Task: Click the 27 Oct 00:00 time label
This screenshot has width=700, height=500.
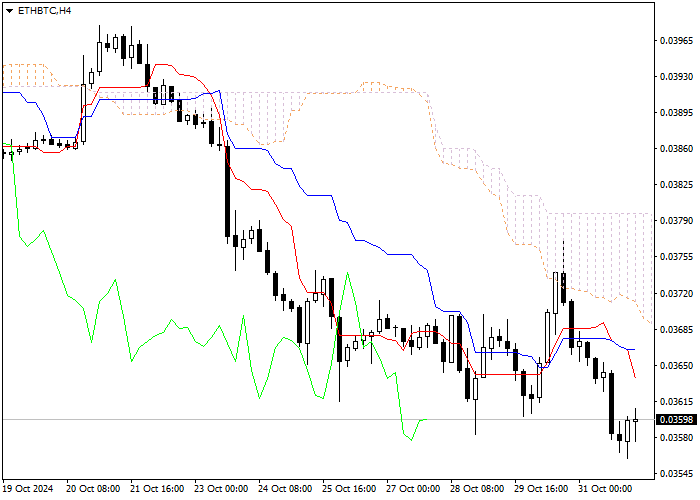Action: [x=413, y=489]
